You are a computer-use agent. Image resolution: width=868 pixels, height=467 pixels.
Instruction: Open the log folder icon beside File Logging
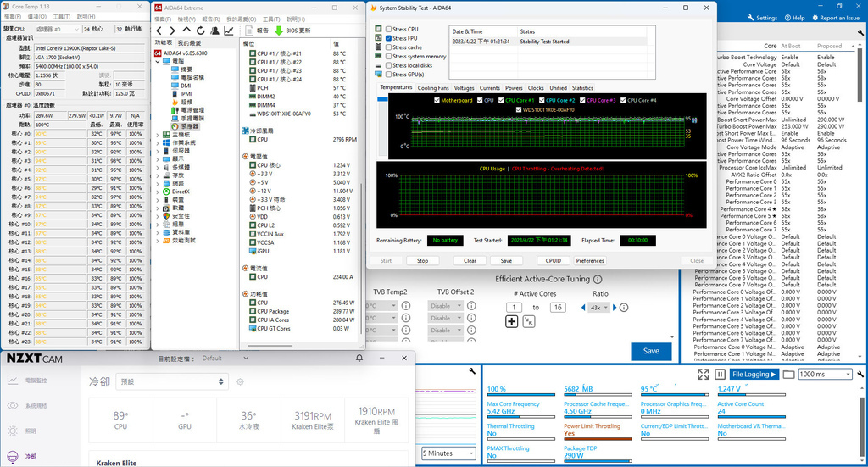point(789,375)
